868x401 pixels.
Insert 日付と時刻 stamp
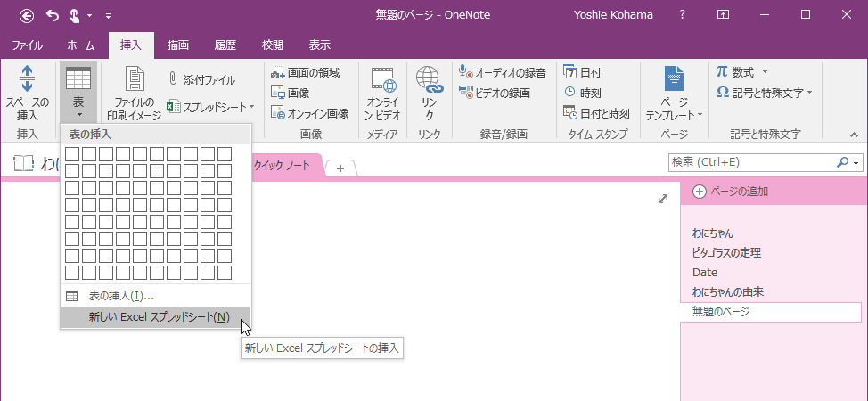(x=596, y=113)
